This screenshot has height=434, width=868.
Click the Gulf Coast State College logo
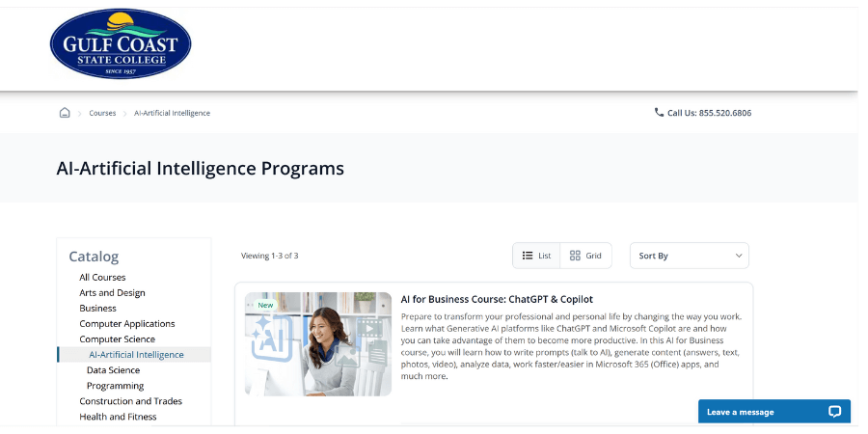coord(121,43)
